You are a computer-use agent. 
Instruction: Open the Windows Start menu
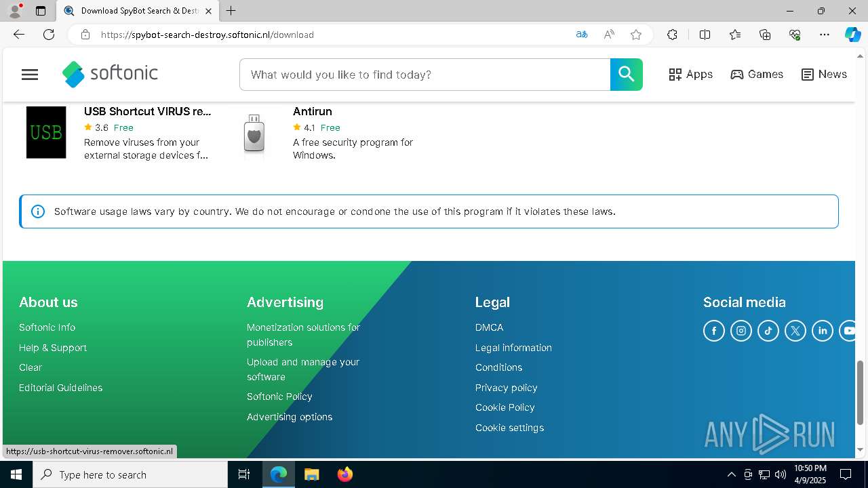(16, 474)
